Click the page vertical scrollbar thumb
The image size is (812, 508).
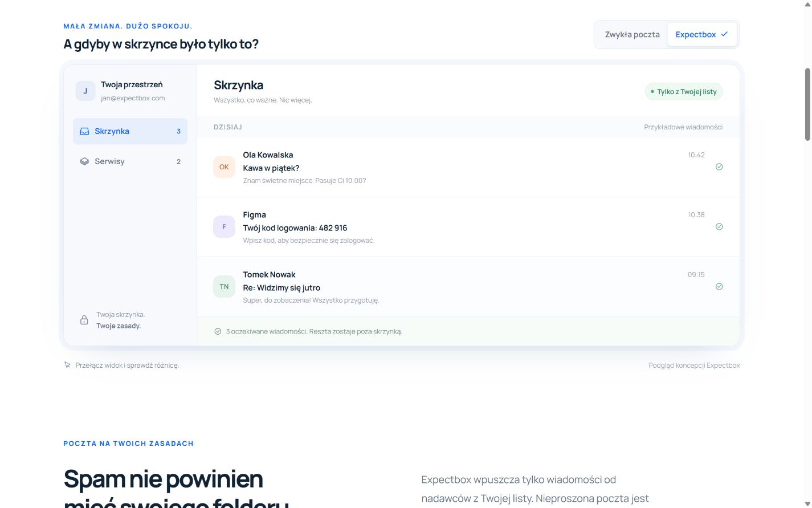[x=807, y=104]
